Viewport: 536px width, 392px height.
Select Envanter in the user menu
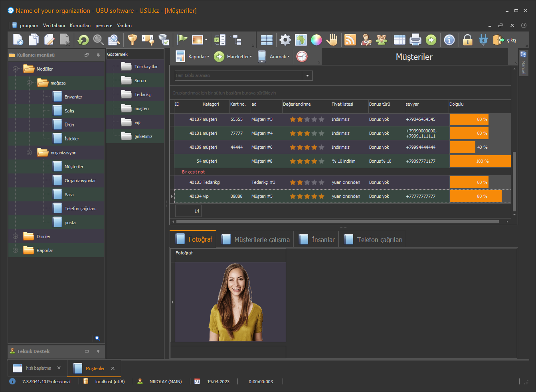73,97
